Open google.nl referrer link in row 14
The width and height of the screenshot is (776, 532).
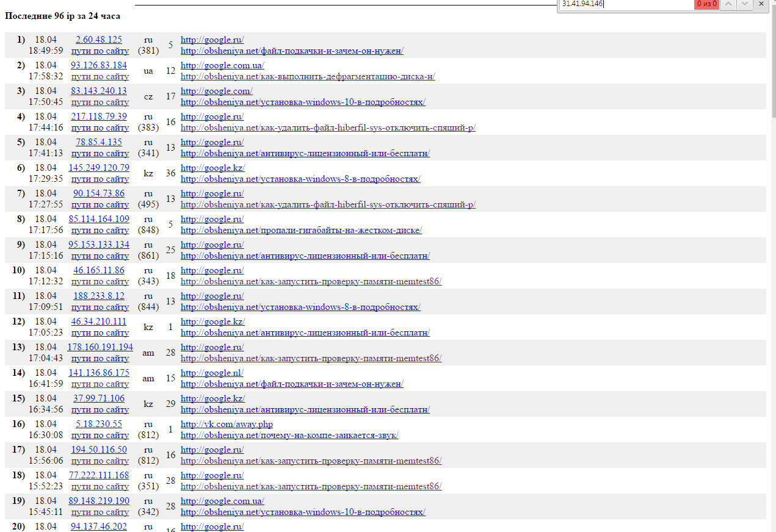(212, 373)
